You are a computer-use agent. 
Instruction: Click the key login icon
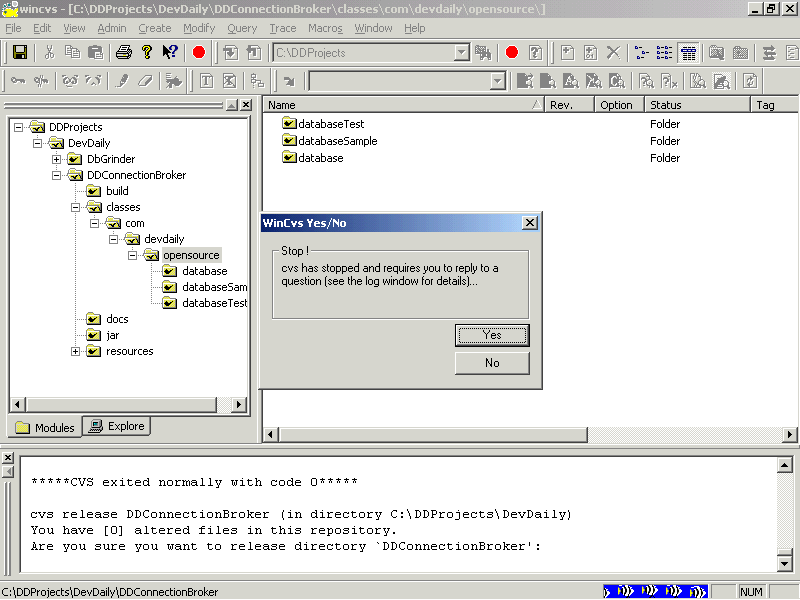point(18,81)
